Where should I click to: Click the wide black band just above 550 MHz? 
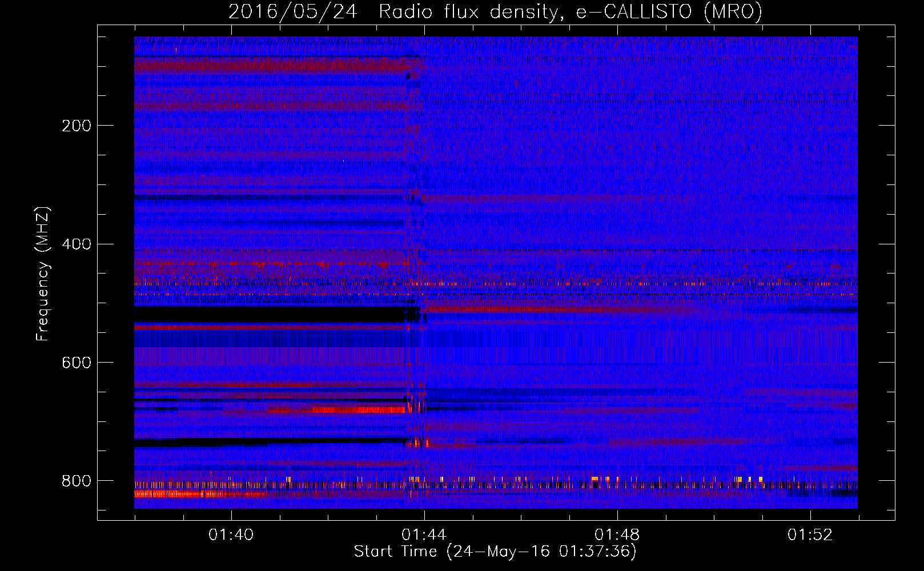[277, 315]
